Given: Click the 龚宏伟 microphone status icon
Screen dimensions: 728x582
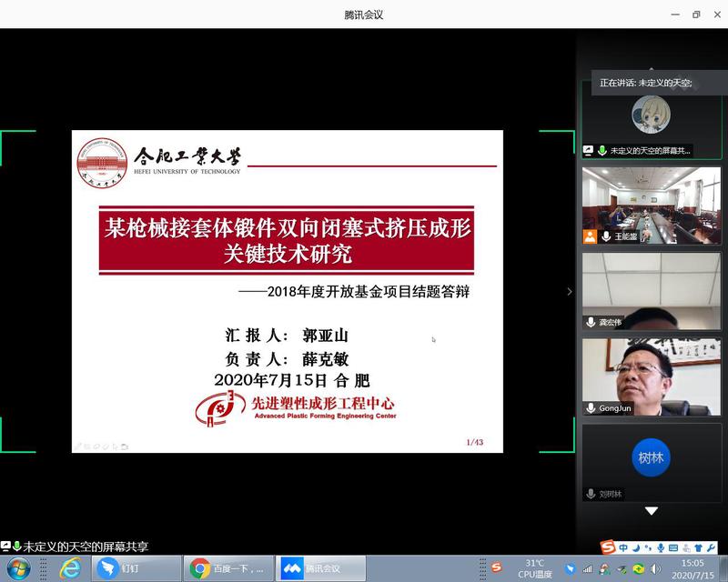Looking at the screenshot, I should pos(591,323).
